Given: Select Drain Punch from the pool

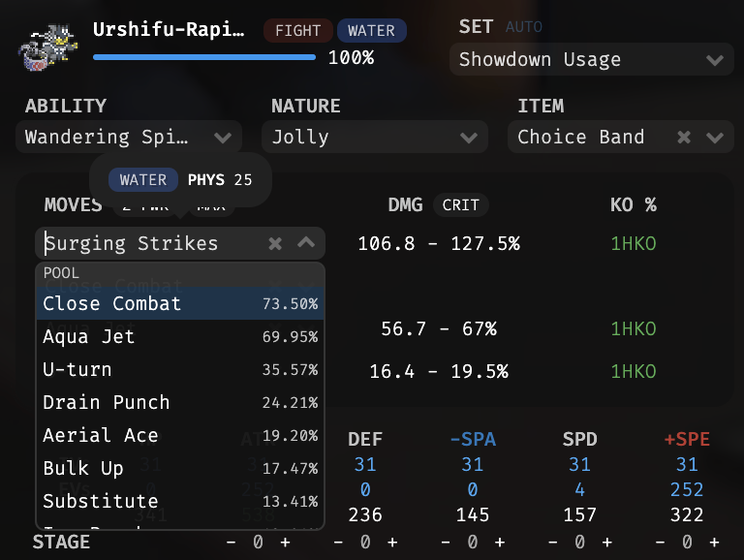Looking at the screenshot, I should click(180, 402).
